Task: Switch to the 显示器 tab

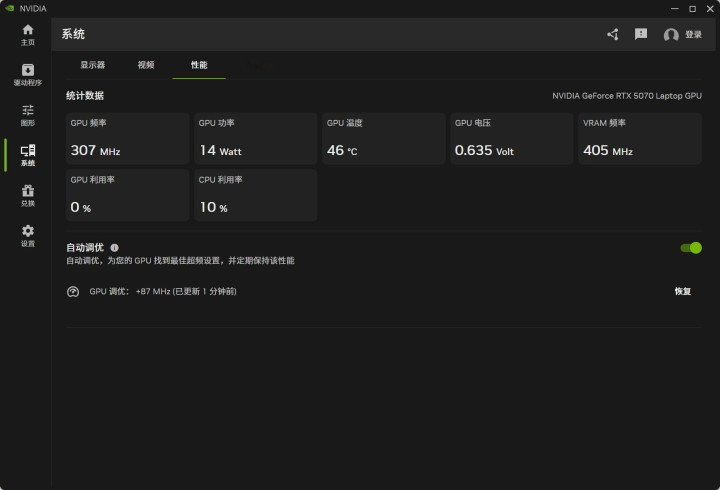Action: (x=93, y=65)
